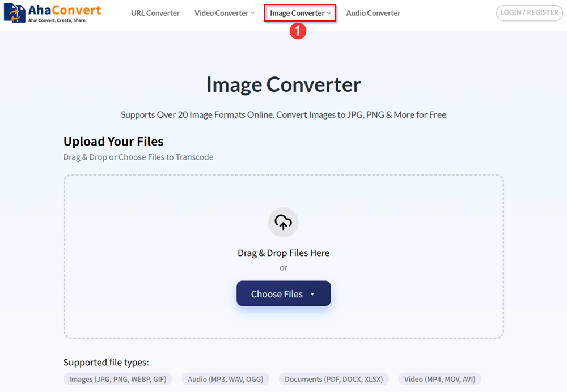Open the Audio Converter menu item

[373, 13]
